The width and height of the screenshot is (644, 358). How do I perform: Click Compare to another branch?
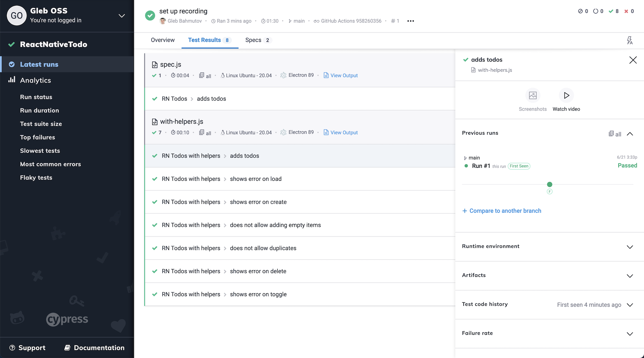[x=502, y=211]
